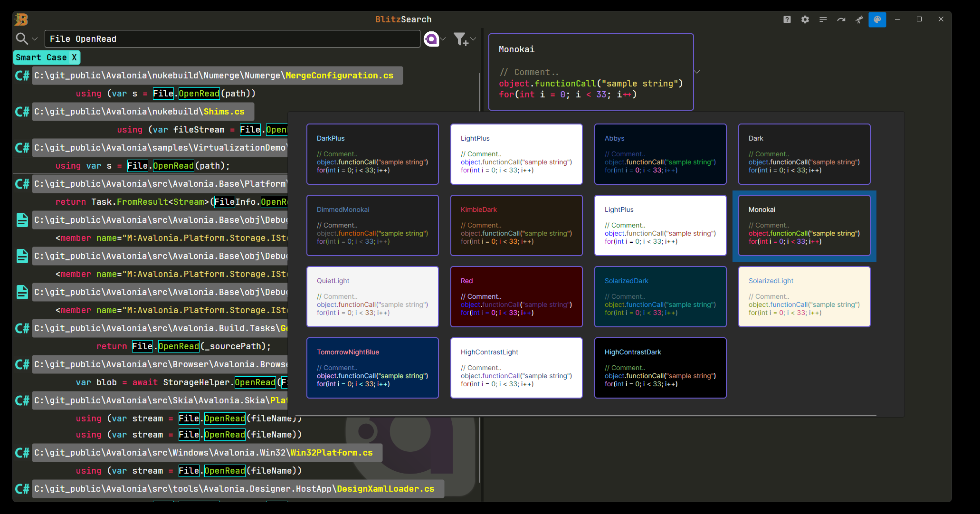Screen dimensions: 980x514
Task: Click the add filter funnel icon
Action: pos(461,39)
